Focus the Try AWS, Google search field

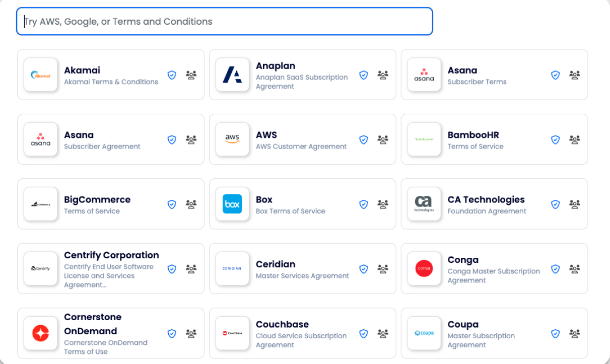tap(224, 22)
